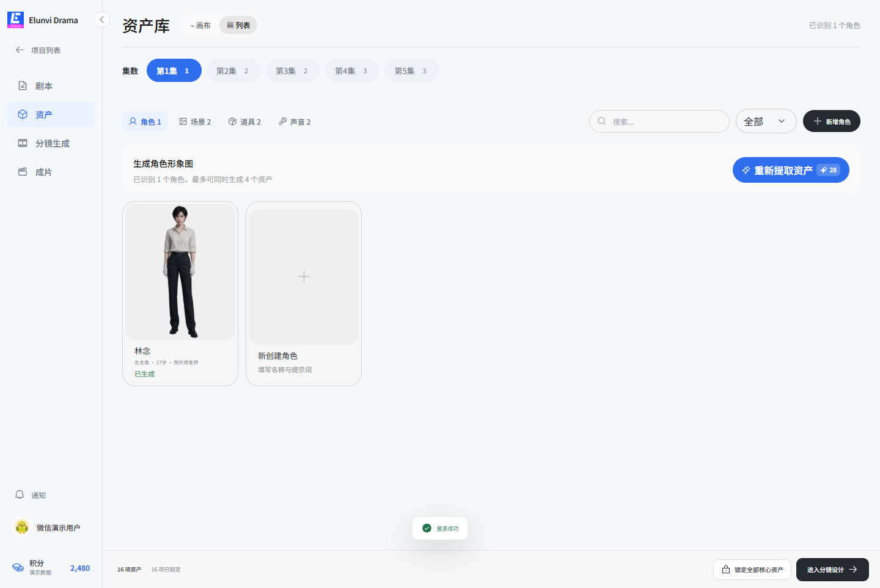This screenshot has height=588, width=880.
Task: Switch to 列表 list view
Action: (238, 25)
